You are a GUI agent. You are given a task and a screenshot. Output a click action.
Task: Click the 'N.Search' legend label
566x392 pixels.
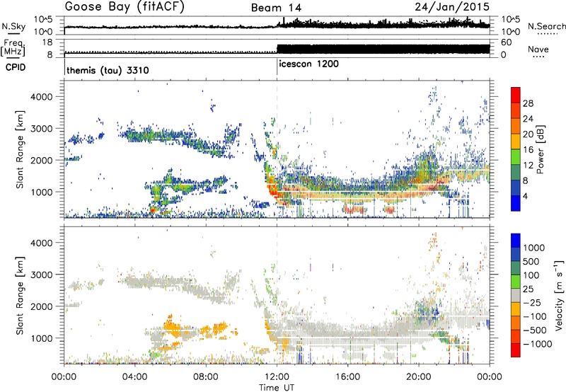coord(546,26)
